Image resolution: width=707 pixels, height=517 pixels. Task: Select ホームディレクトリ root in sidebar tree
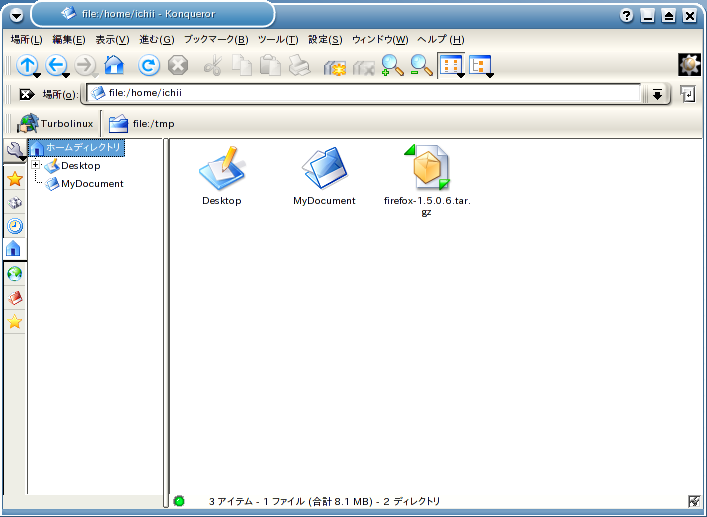point(77,147)
